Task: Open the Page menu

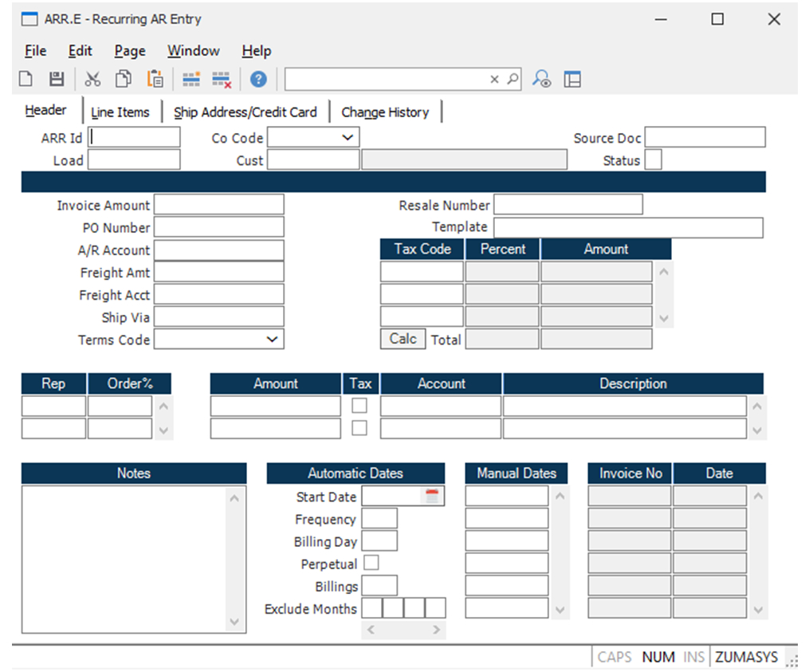Action: 130,50
